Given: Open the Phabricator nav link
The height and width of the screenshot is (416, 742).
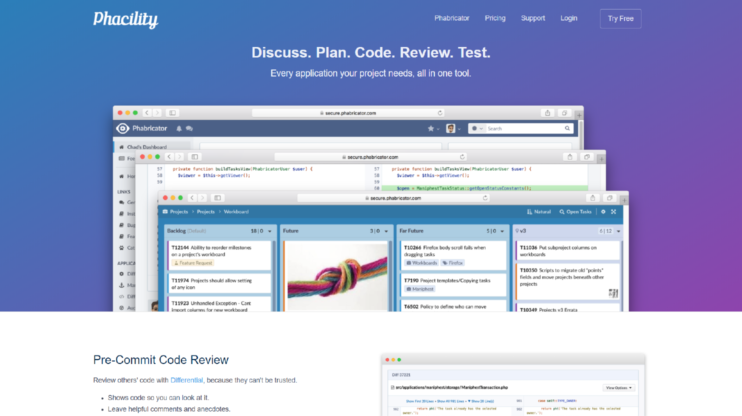Looking at the screenshot, I should [451, 18].
